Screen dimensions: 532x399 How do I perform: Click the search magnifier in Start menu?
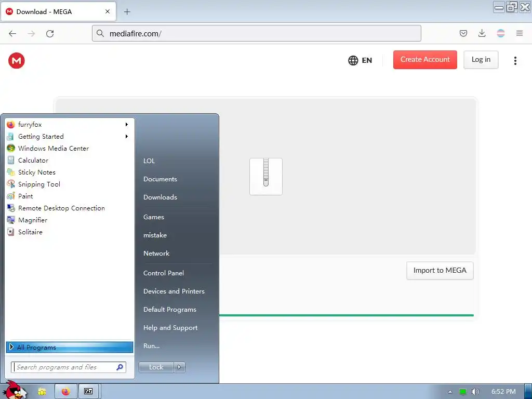click(120, 367)
